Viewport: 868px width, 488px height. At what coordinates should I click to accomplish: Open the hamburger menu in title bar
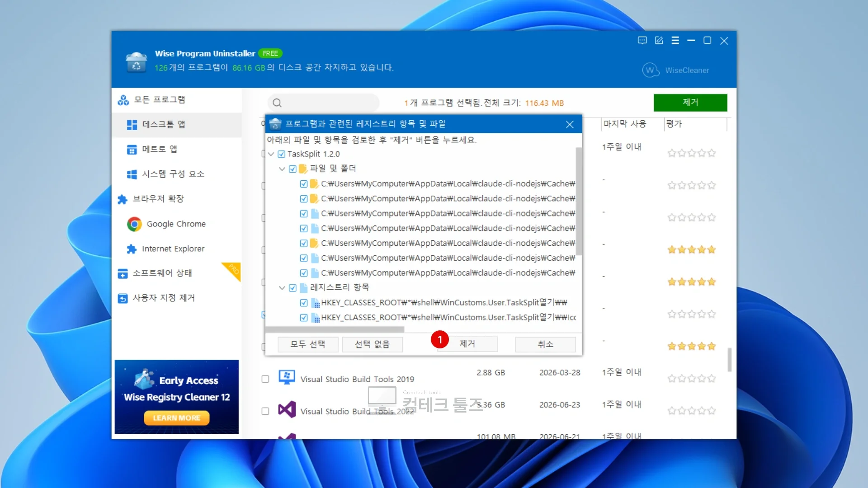point(675,41)
